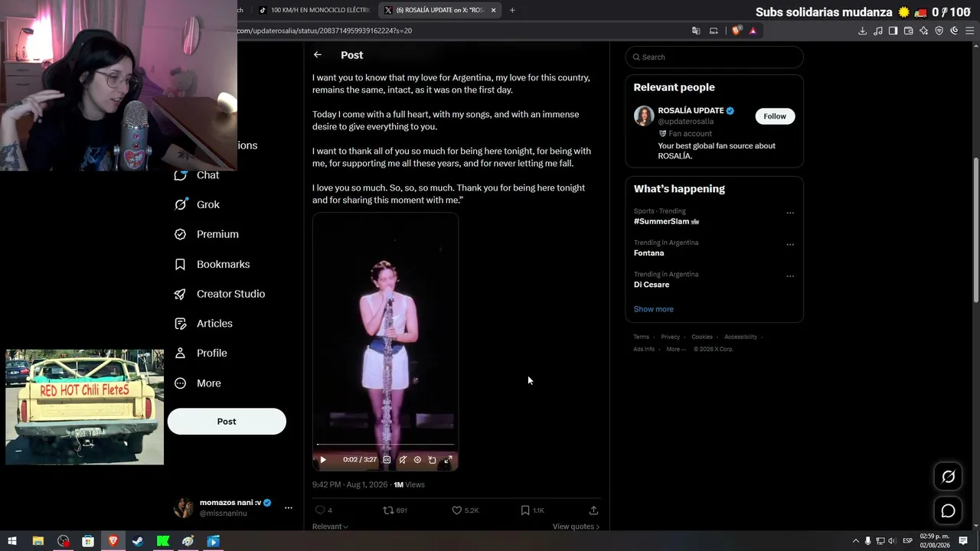
Task: Click the X Search field
Action: (714, 57)
